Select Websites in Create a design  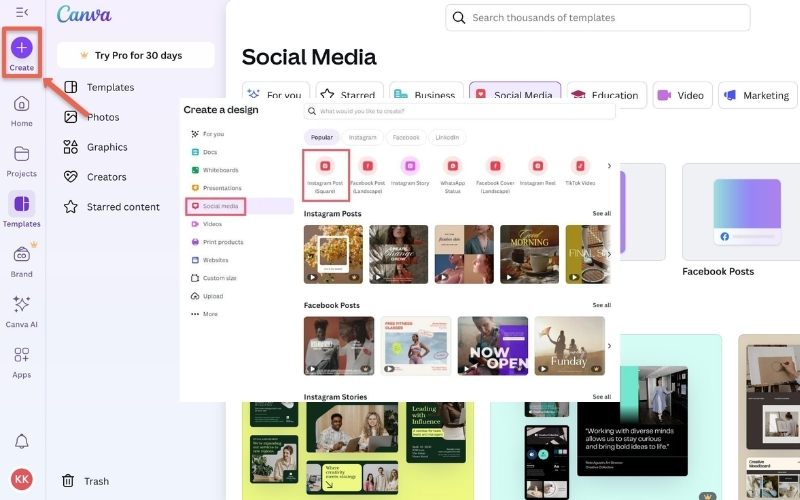(210, 260)
